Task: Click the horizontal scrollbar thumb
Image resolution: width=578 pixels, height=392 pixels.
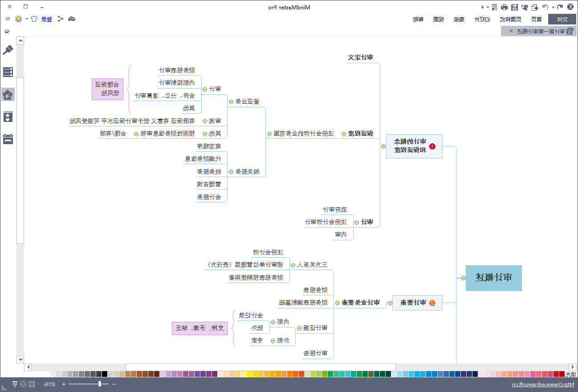Action: [x=261, y=367]
